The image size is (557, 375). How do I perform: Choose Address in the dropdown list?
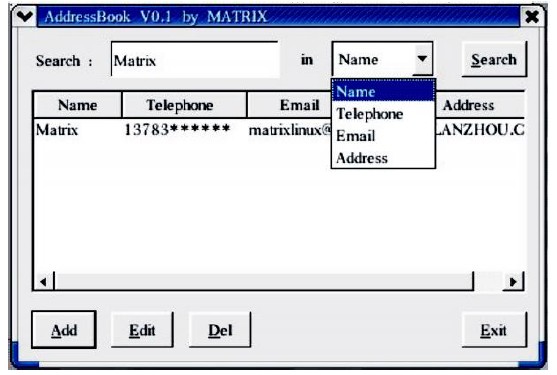[383, 158]
